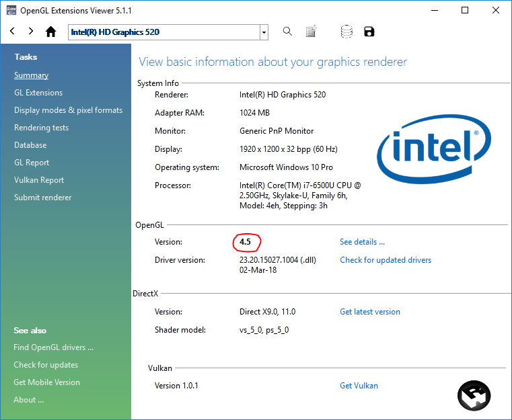Minimize the OpenGL Extensions Viewer window

point(434,11)
